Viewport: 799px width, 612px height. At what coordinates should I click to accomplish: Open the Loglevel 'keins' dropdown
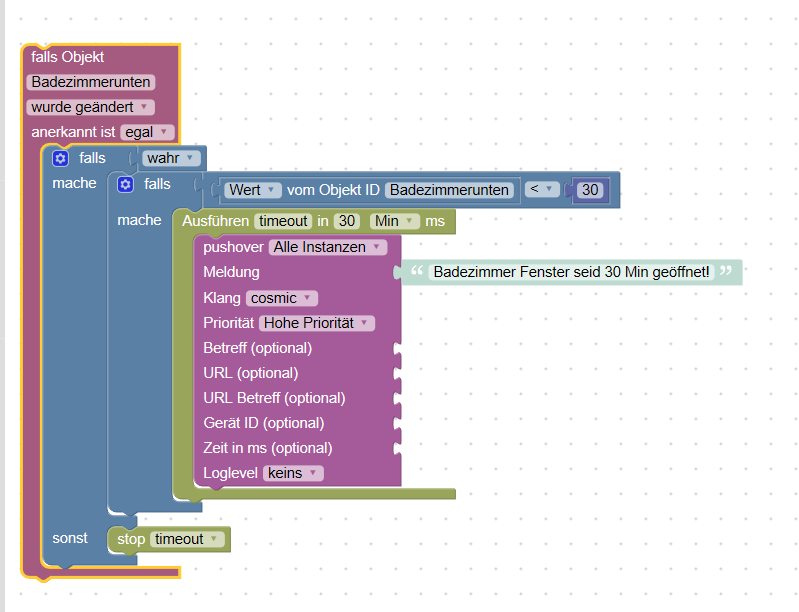point(293,473)
